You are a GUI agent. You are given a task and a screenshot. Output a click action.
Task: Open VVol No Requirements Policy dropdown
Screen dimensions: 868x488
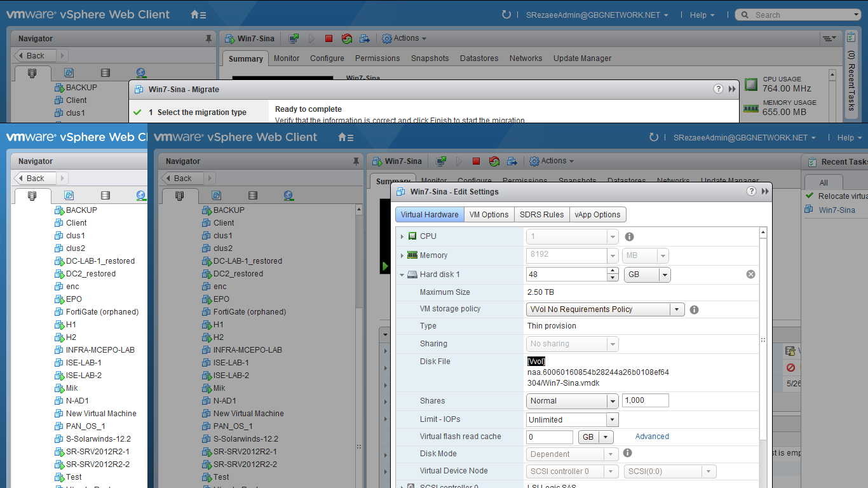point(606,309)
